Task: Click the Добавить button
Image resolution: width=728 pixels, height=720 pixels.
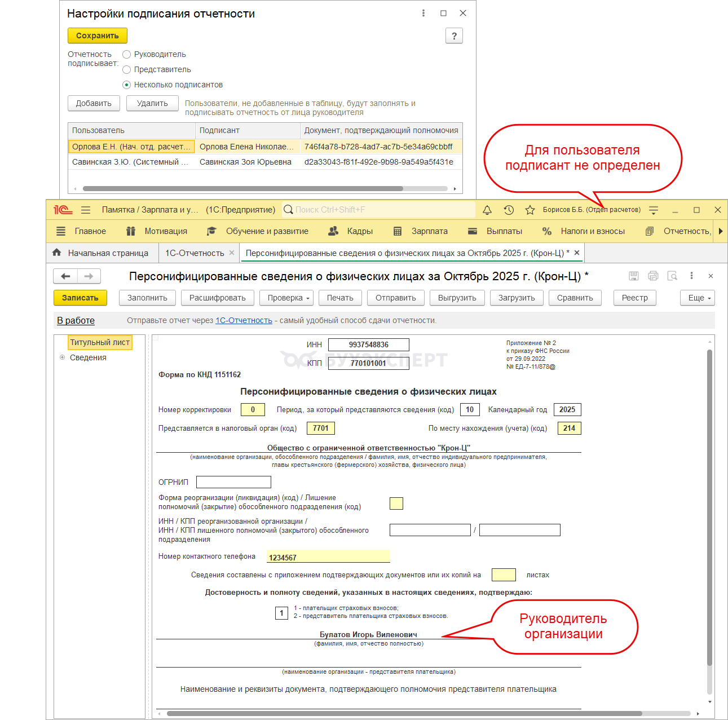Action: click(x=94, y=103)
